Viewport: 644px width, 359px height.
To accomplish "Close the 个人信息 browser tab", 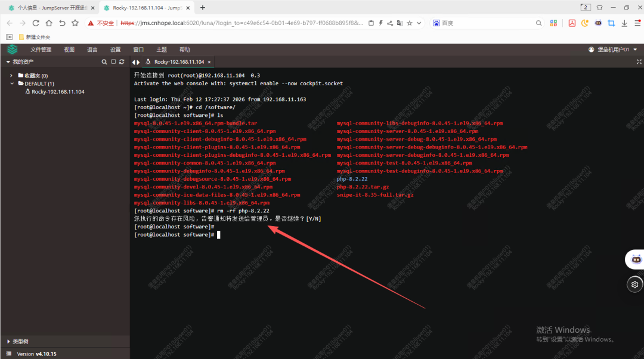I will (93, 8).
